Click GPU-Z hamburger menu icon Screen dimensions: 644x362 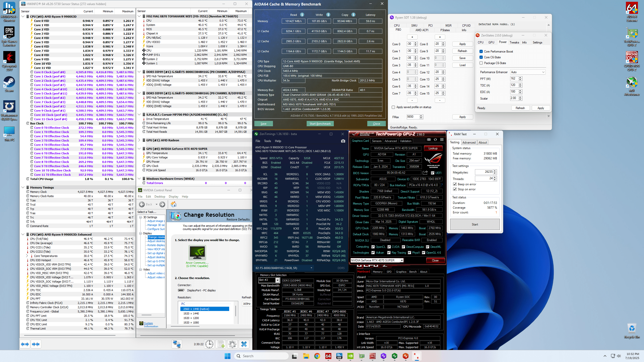coord(442,140)
